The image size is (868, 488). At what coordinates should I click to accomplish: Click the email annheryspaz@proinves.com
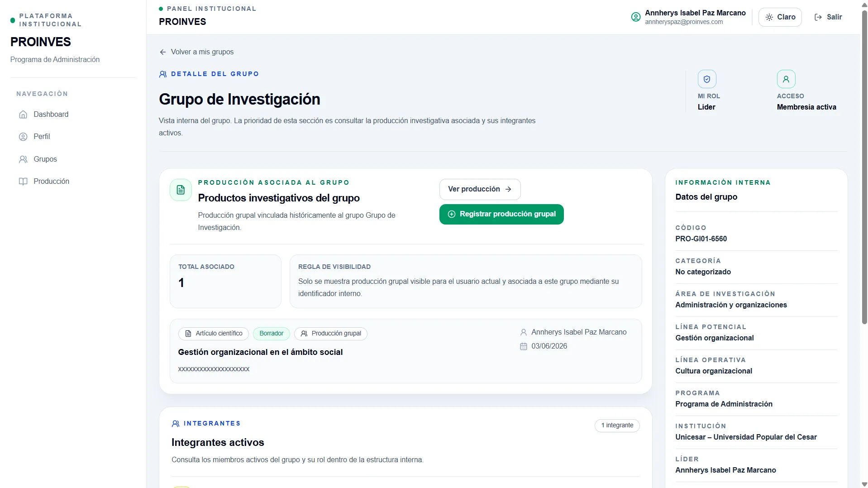pyautogui.click(x=684, y=22)
